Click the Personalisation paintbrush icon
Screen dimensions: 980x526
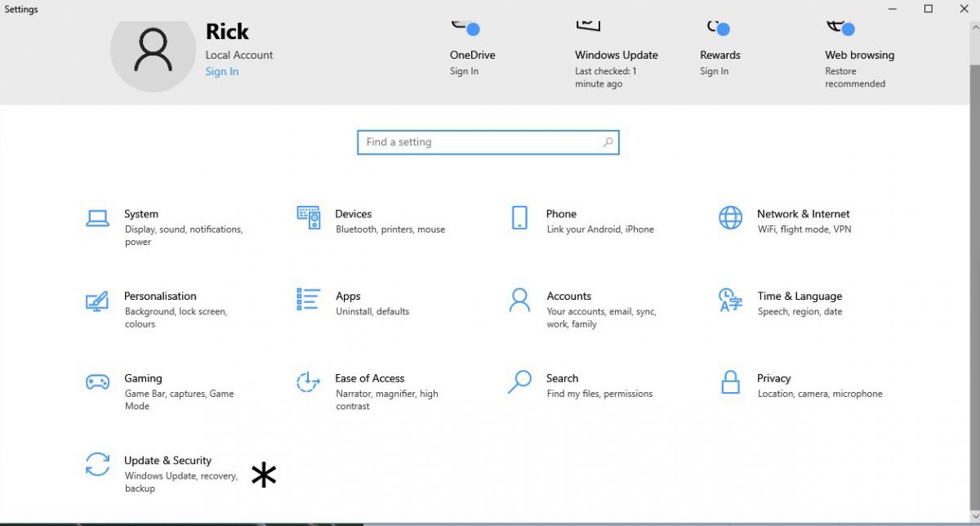click(x=98, y=301)
